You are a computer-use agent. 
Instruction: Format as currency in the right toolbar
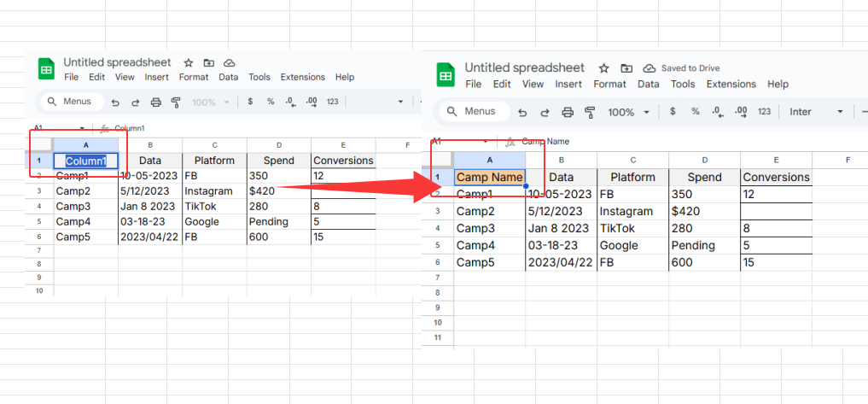(x=673, y=112)
